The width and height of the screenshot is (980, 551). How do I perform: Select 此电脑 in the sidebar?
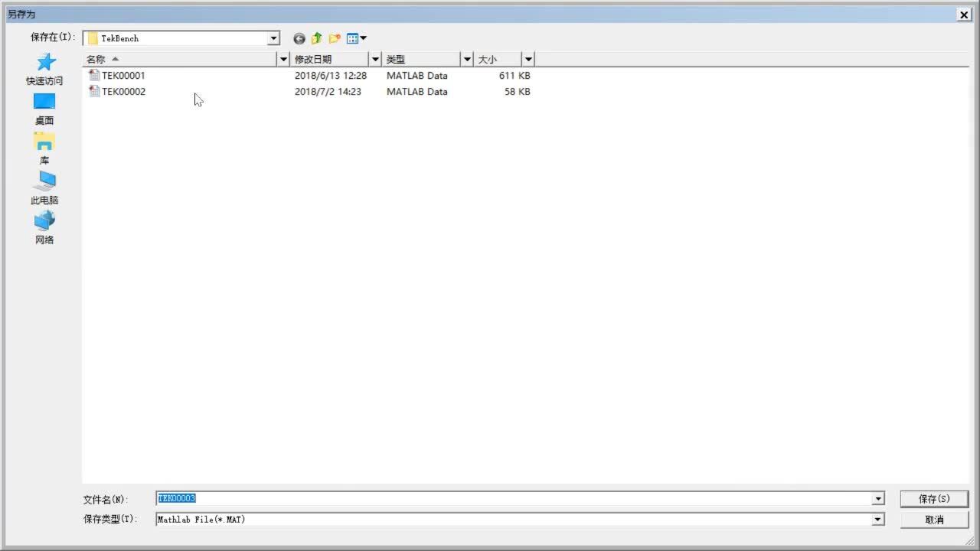(x=44, y=188)
